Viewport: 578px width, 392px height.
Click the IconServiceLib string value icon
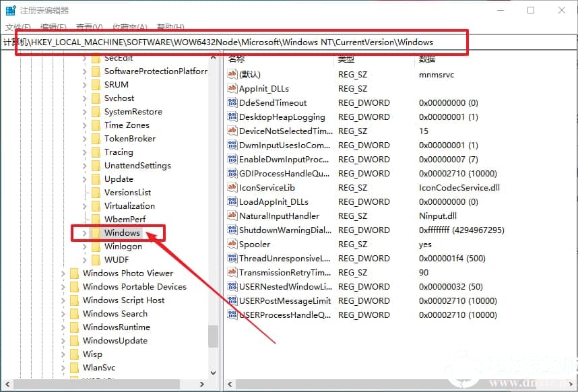click(232, 187)
